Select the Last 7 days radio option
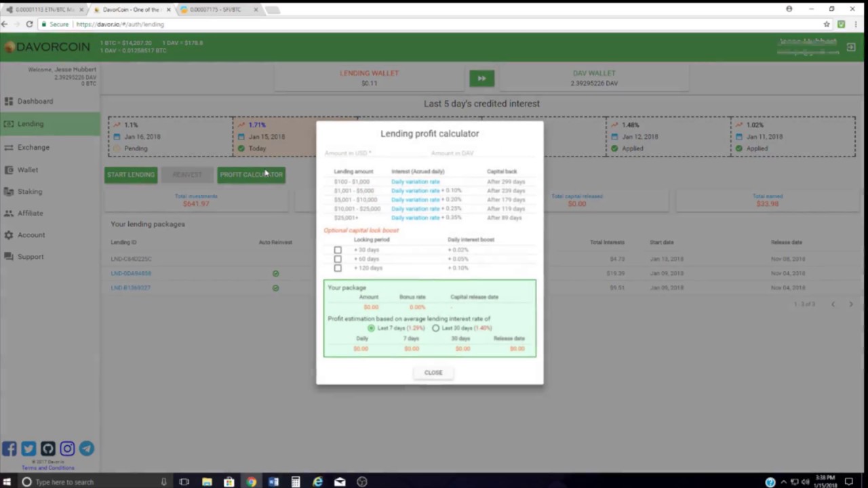This screenshot has height=488, width=868. coord(371,328)
